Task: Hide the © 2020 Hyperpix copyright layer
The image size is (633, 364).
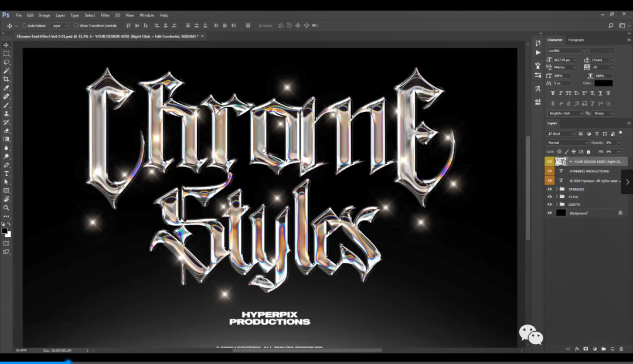Action: (549, 181)
